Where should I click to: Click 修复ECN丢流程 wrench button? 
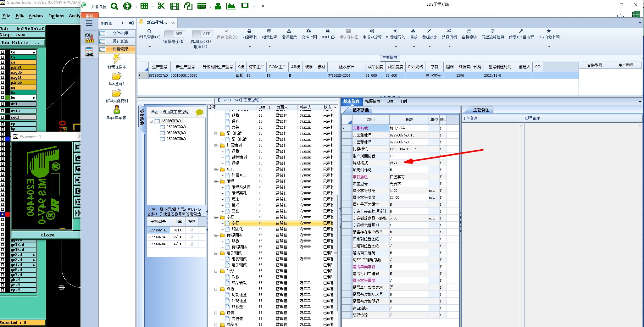click(521, 34)
